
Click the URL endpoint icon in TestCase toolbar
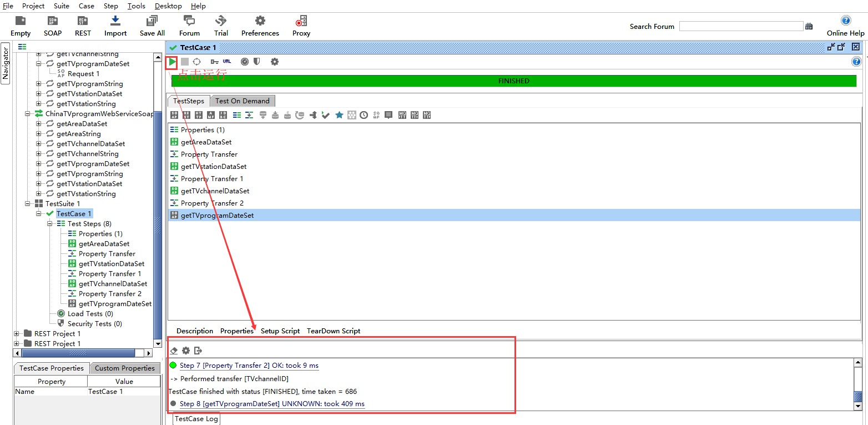[x=227, y=62]
